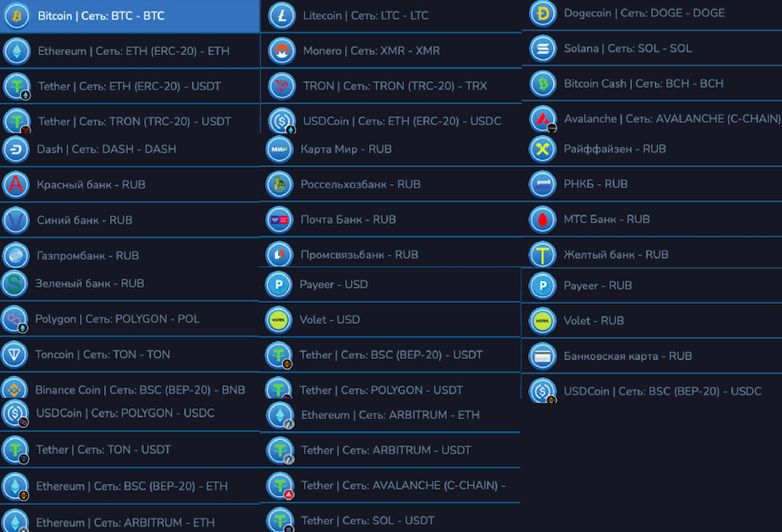The height and width of the screenshot is (532, 782).
Task: Select Tether | Сеть: TON - USDT
Action: [x=130, y=450]
